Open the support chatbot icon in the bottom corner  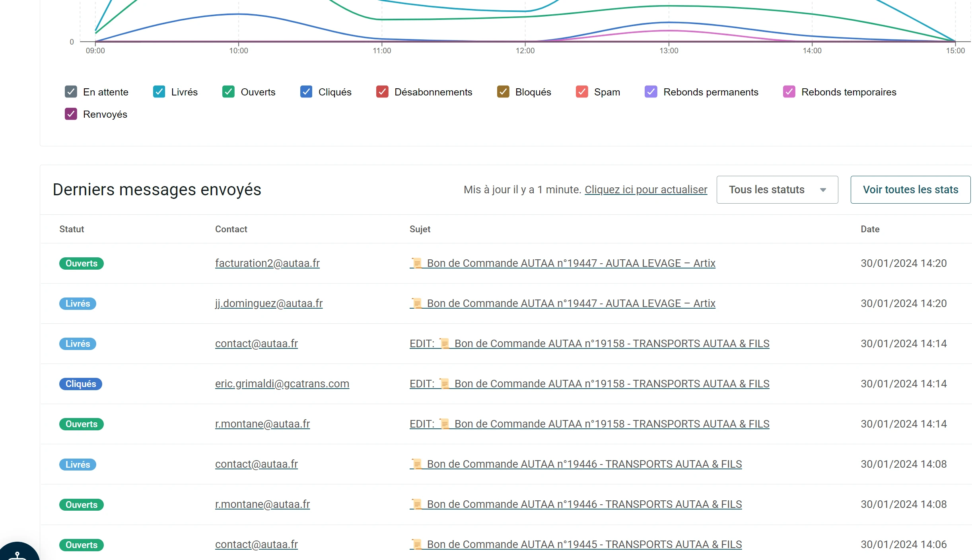[17, 554]
